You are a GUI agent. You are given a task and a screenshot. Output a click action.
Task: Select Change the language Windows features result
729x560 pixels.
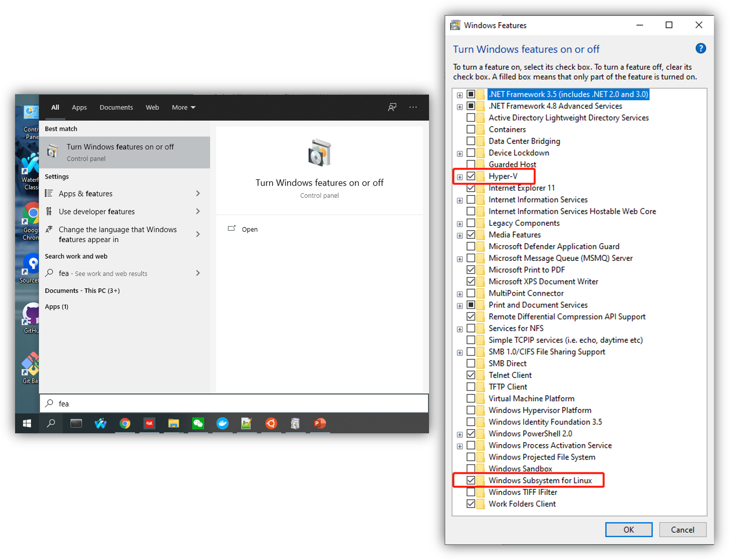click(x=125, y=234)
